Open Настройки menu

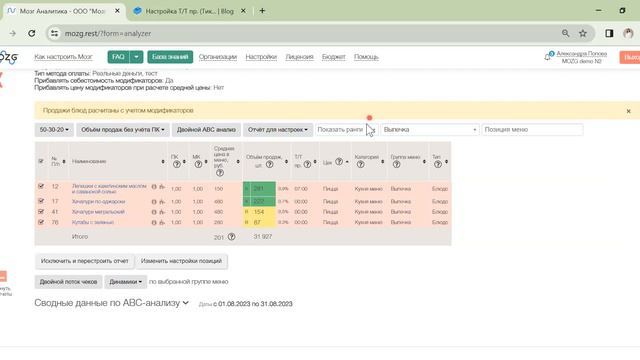pyautogui.click(x=261, y=57)
